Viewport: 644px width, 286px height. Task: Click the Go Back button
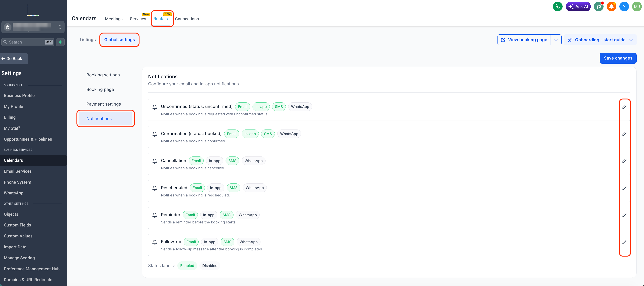14,59
